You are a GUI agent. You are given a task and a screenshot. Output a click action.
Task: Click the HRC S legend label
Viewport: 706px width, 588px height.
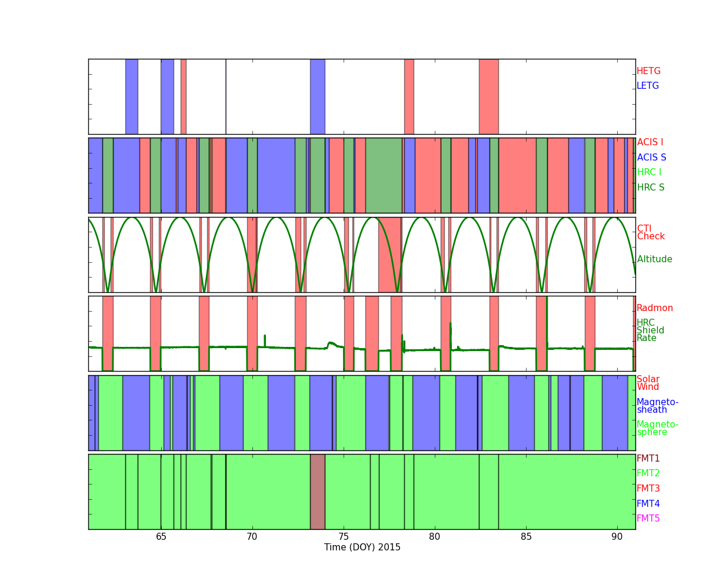pos(650,188)
